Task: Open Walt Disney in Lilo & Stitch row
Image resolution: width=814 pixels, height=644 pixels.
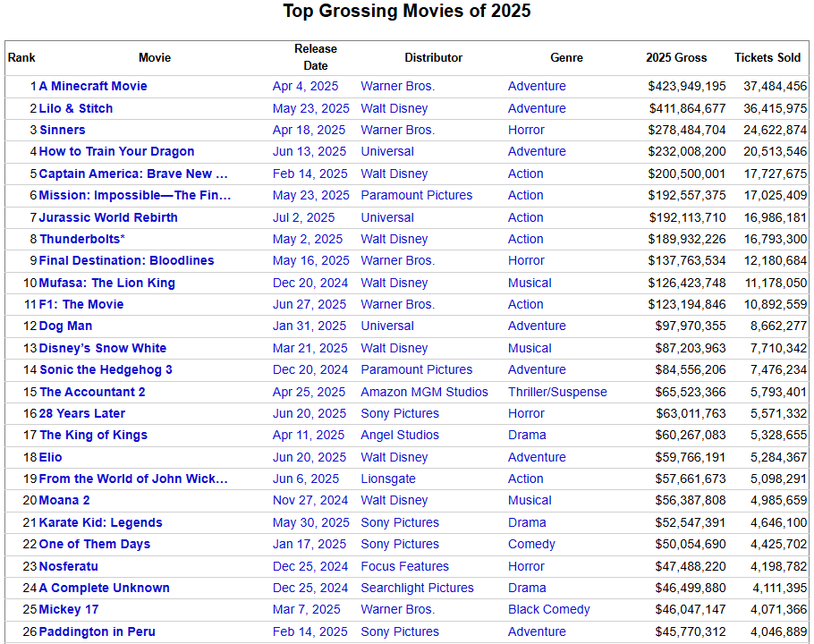Action: (394, 108)
